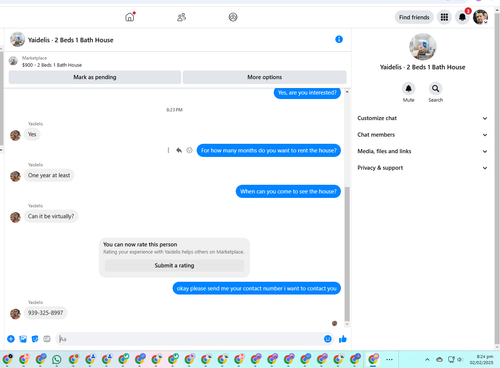The image size is (500, 368).
Task: Click the contact number request message bubble
Action: 257,288
